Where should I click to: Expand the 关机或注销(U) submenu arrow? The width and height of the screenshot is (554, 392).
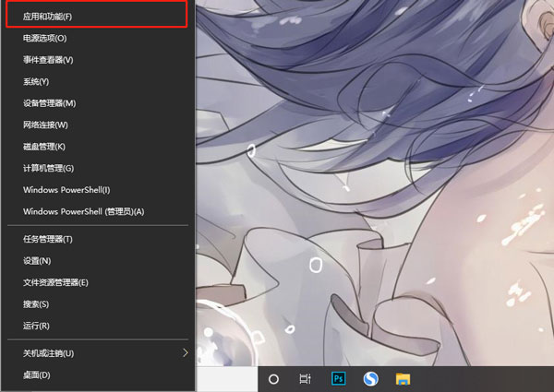tap(185, 353)
